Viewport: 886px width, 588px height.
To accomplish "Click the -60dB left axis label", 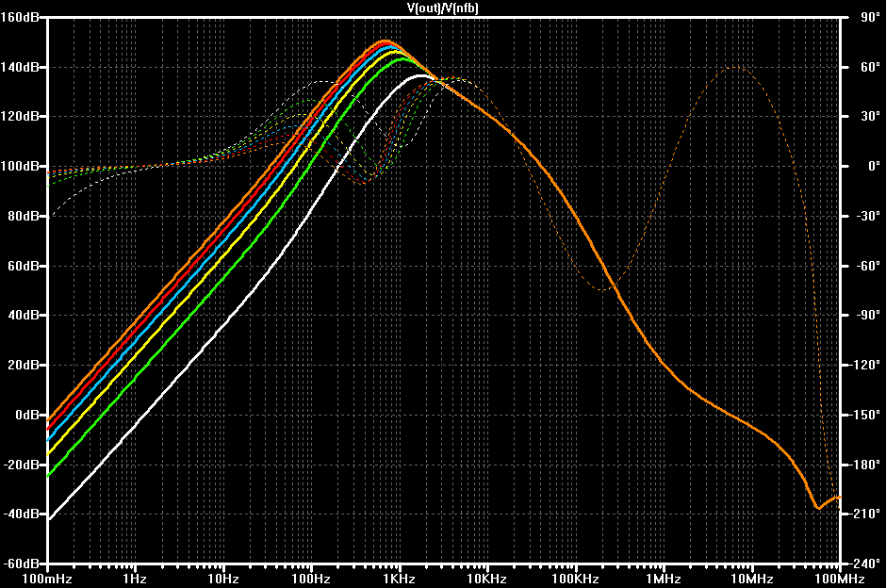I will pos(21,563).
